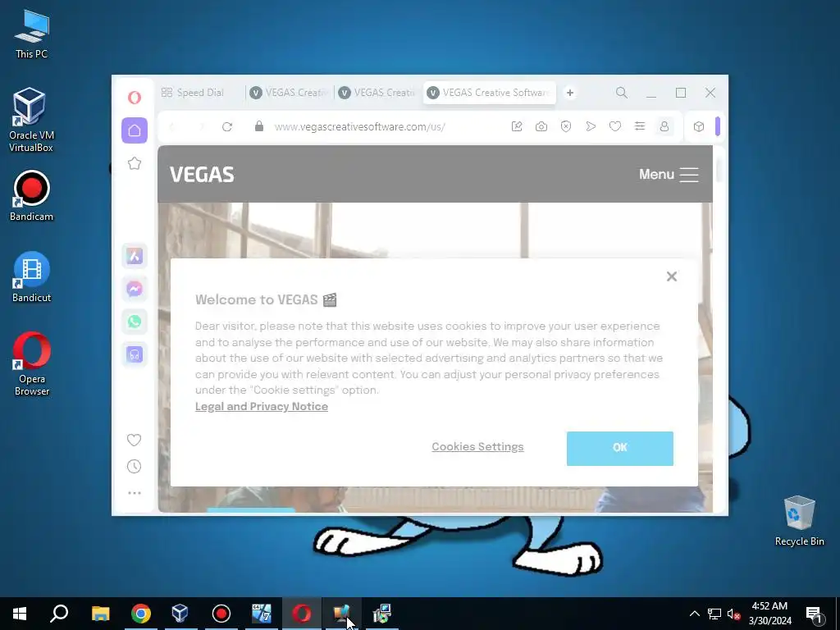Click the muted volume tray icon
840x630 pixels.
click(734, 614)
